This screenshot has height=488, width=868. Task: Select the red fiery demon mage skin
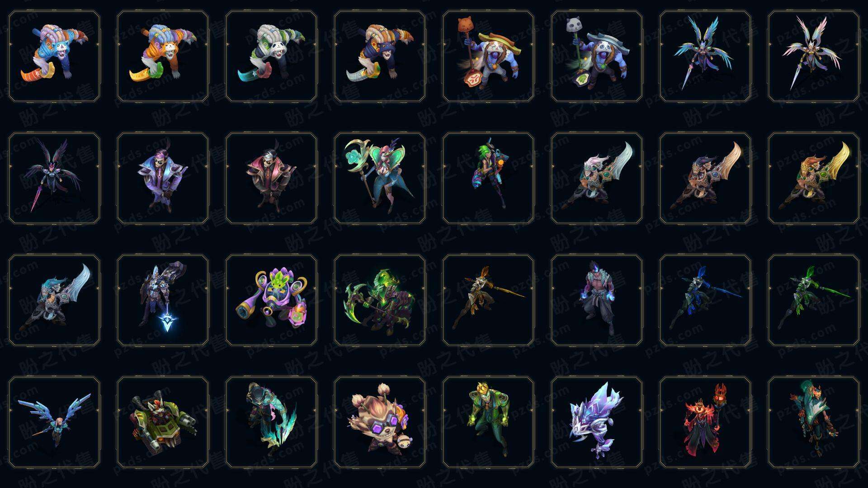coord(705,422)
